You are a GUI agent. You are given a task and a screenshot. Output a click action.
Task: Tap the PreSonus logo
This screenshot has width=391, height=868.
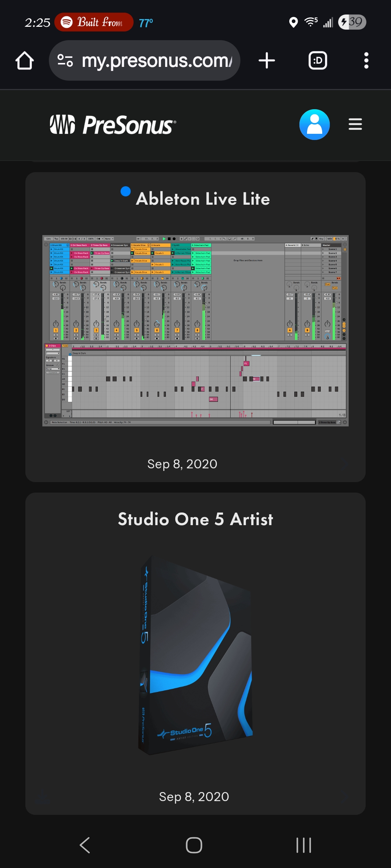pyautogui.click(x=113, y=125)
